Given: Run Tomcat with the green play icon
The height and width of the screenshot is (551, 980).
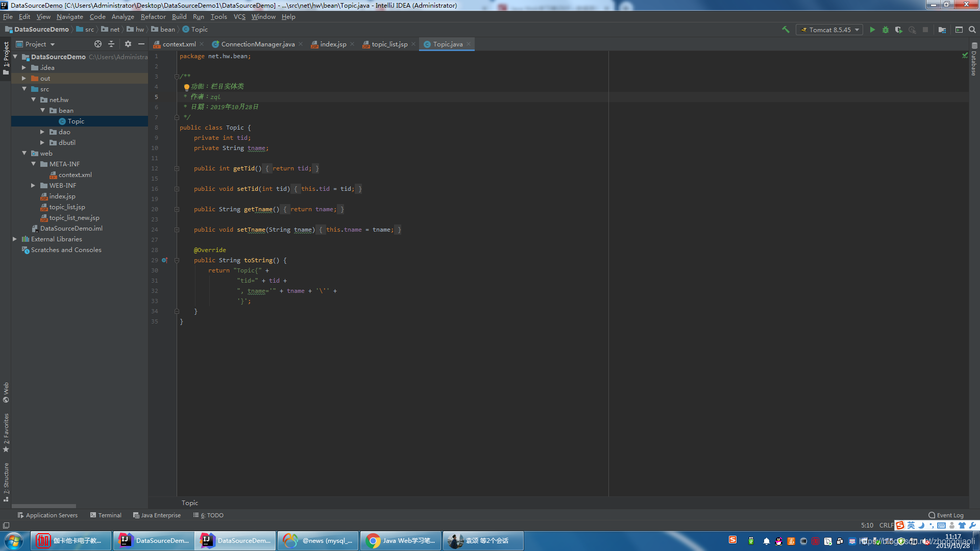Looking at the screenshot, I should point(872,30).
